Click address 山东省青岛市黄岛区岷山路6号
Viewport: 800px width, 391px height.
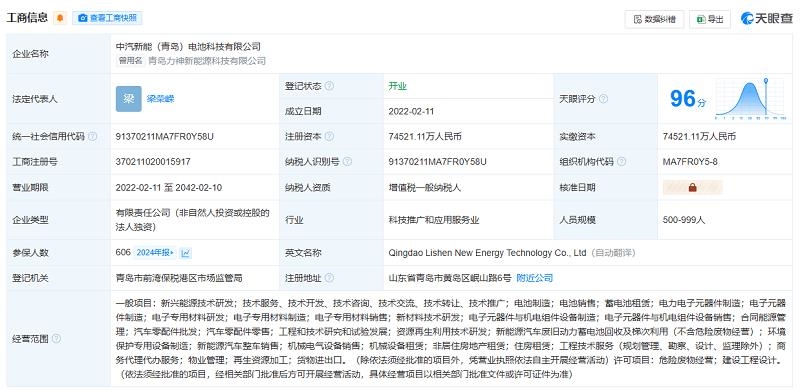pos(449,278)
